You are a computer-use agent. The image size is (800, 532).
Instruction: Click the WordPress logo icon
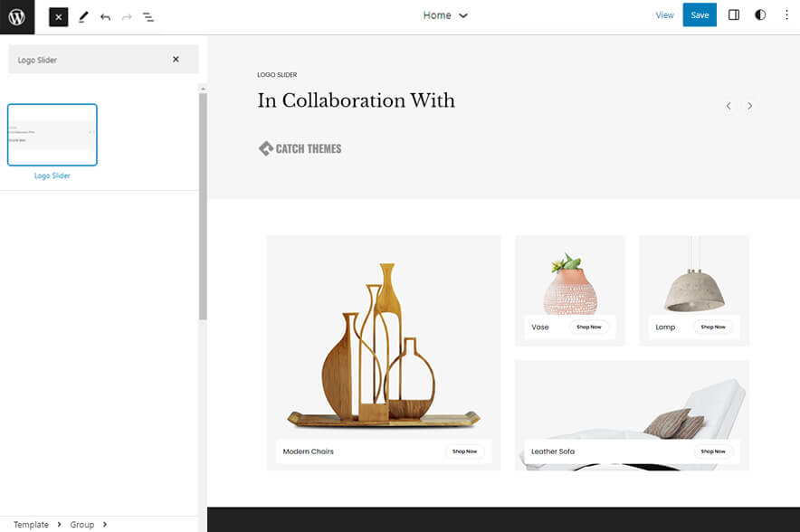point(17,16)
